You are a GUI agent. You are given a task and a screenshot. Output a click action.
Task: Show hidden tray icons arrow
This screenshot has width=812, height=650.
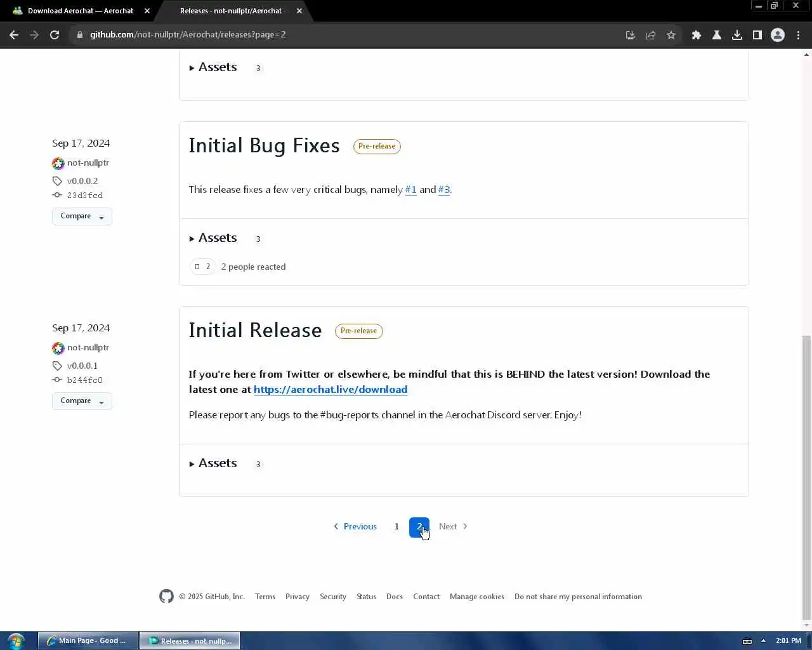point(763,640)
